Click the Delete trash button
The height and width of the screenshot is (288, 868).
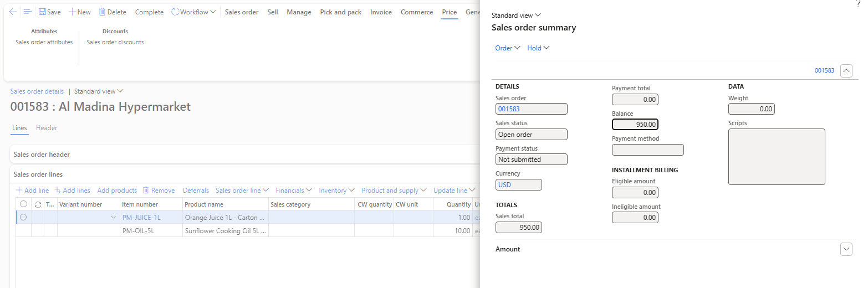tap(113, 12)
